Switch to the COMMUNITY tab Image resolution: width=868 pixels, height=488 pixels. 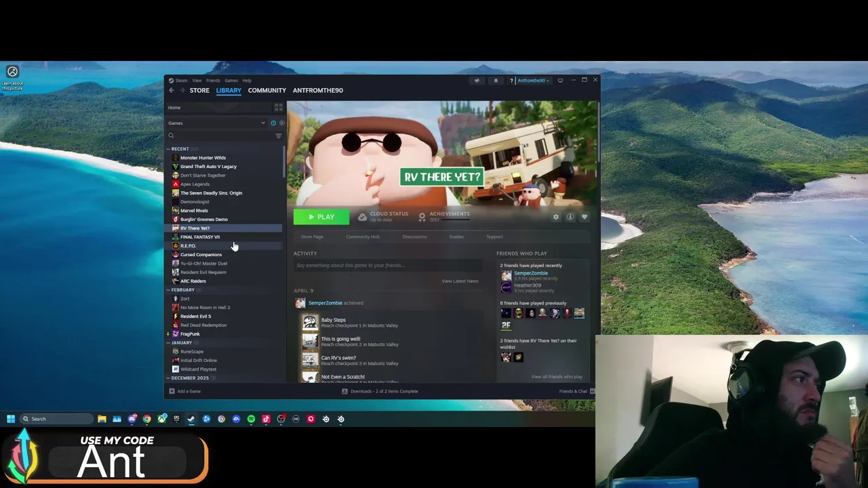[x=267, y=90]
